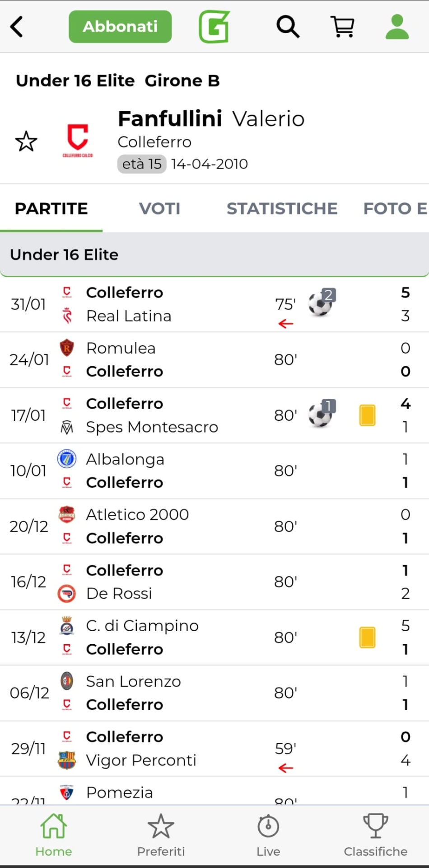429x868 pixels.
Task: Tap the Under 16 Elite section header
Action: tap(214, 255)
